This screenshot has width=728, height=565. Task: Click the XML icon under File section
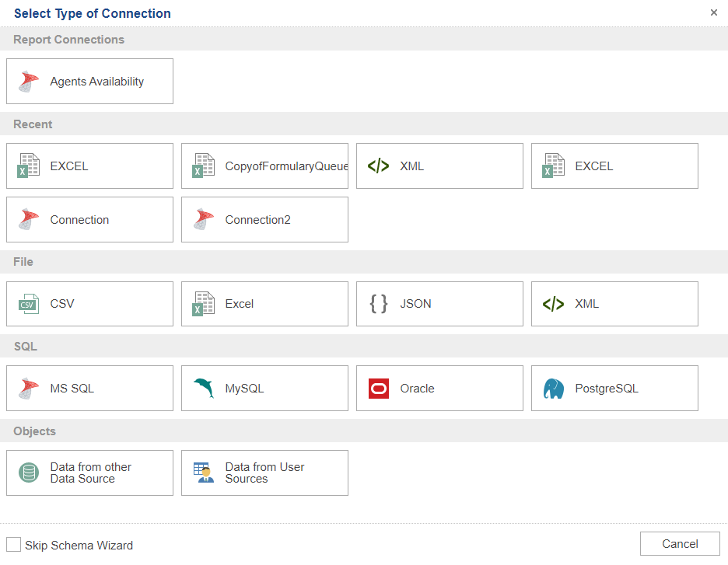click(554, 304)
